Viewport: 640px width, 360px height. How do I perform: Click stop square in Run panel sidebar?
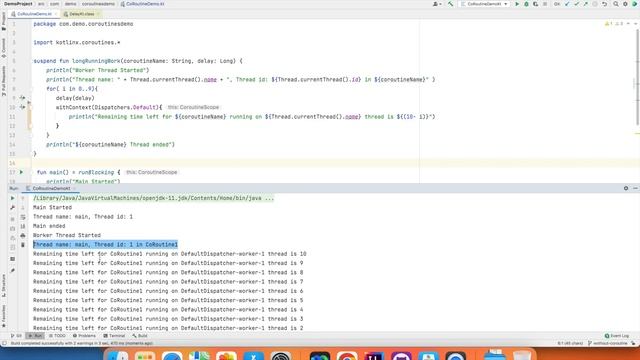pyautogui.click(x=13, y=219)
